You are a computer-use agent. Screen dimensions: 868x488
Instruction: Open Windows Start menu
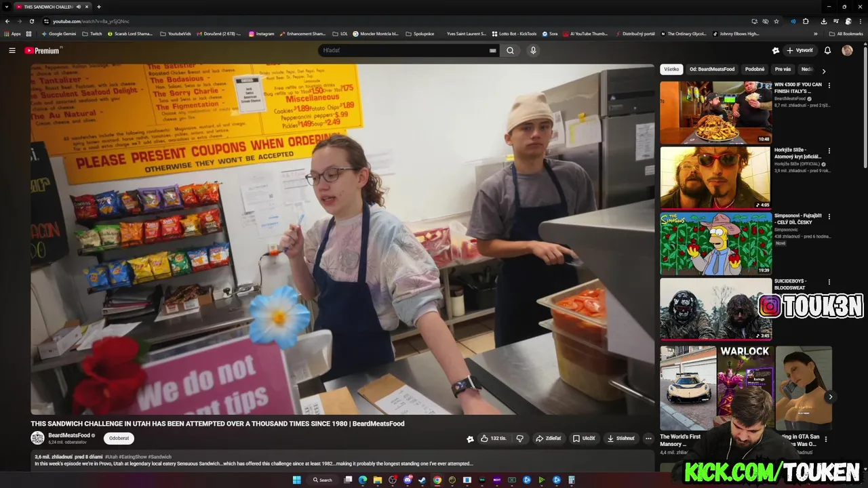click(296, 480)
